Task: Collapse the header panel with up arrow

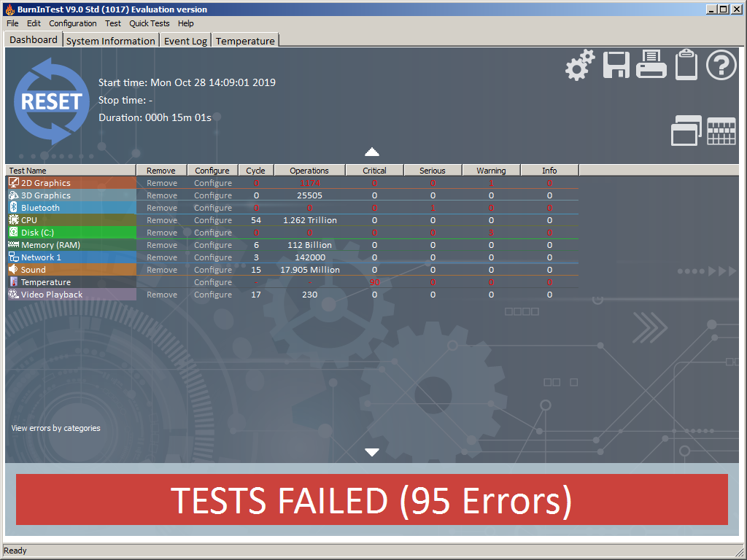Action: pyautogui.click(x=372, y=152)
